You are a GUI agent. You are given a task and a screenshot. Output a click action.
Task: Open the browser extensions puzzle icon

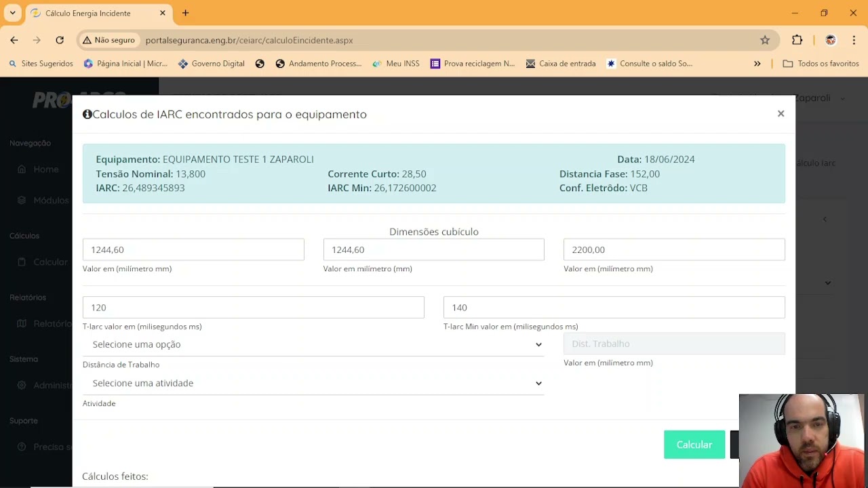[x=797, y=40]
